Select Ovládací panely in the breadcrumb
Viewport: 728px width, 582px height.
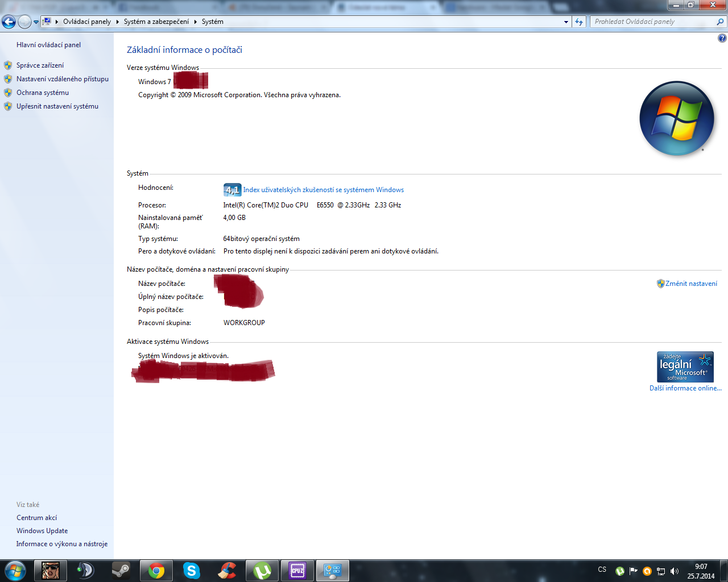(87, 22)
